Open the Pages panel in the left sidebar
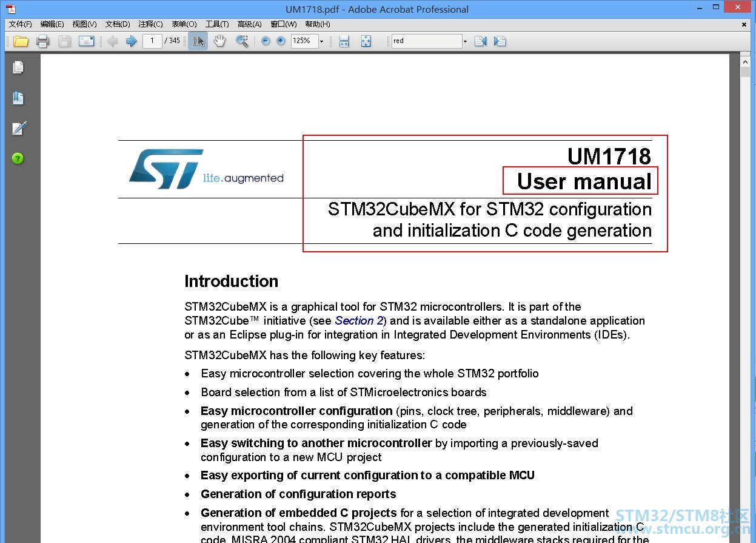 (x=18, y=67)
